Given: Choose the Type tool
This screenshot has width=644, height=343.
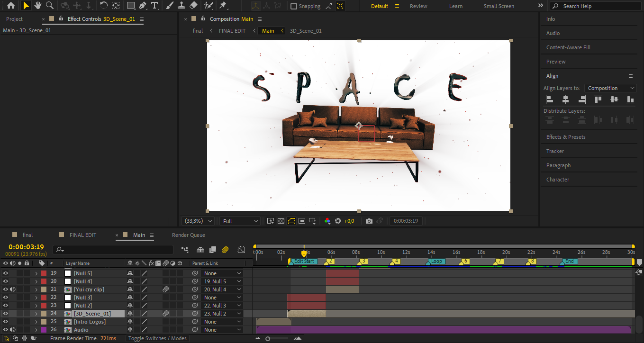Looking at the screenshot, I should (x=154, y=6).
